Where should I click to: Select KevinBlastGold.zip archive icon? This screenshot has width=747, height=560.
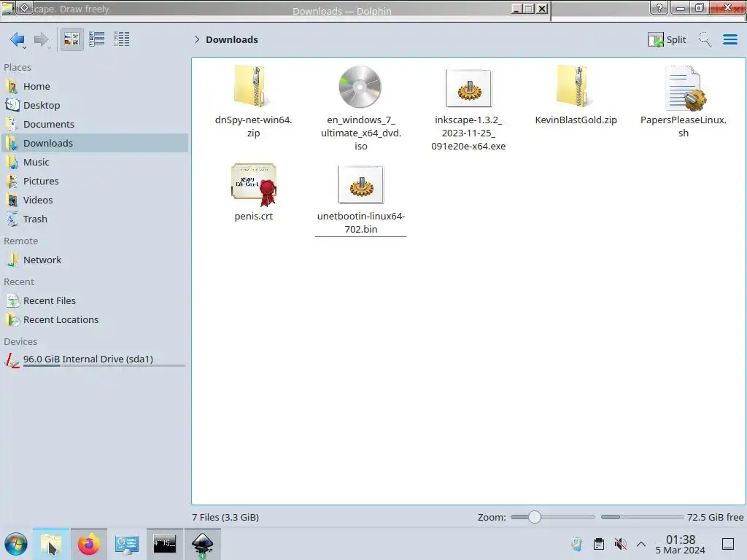575,87
